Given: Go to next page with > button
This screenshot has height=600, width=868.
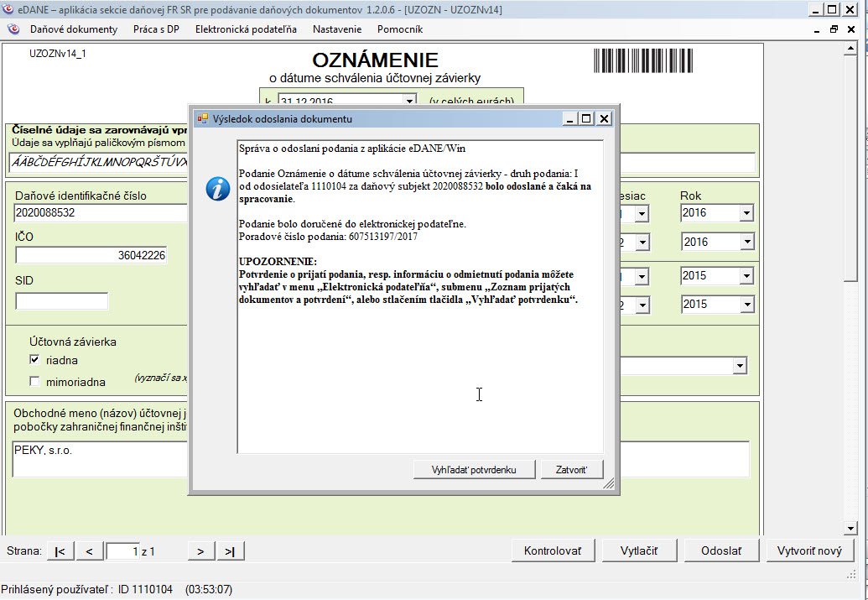Looking at the screenshot, I should tap(201, 551).
